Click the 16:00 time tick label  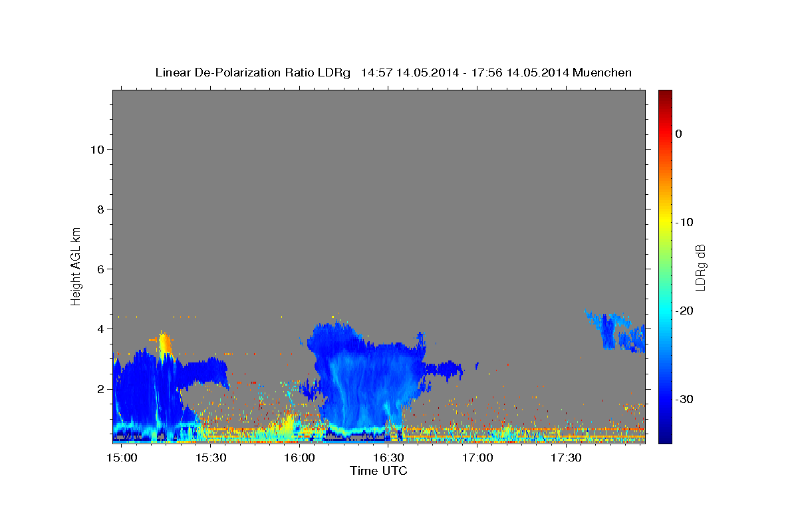[x=300, y=458]
